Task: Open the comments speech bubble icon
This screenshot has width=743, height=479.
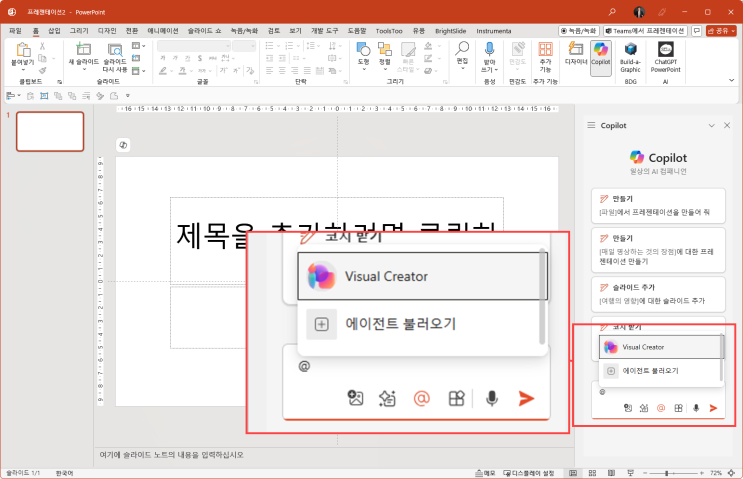Action: (x=697, y=31)
